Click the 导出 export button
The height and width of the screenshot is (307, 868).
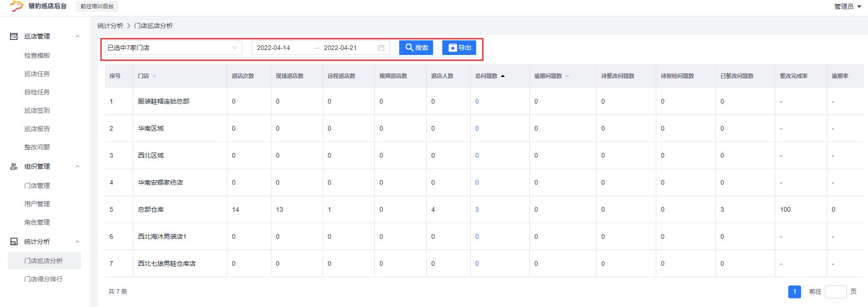pos(459,48)
